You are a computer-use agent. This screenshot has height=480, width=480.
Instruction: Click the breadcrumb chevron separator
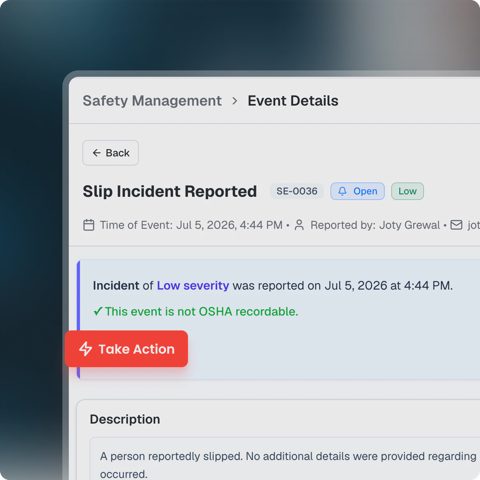click(235, 101)
